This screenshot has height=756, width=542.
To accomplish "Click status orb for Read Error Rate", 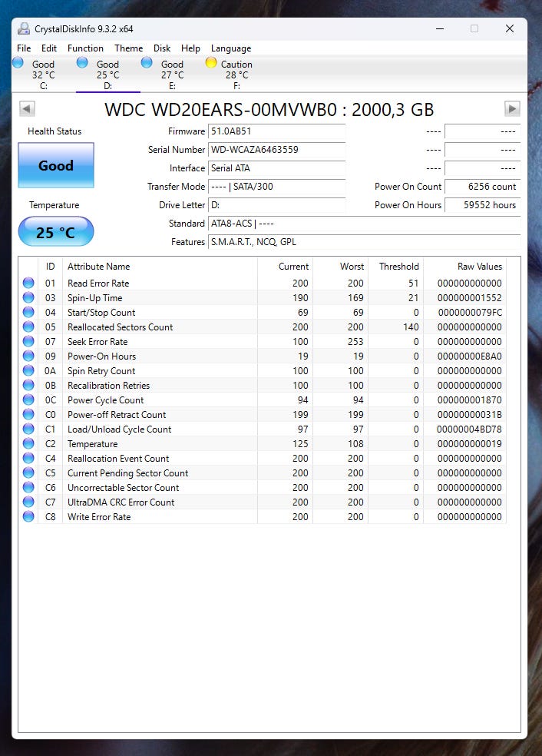I will (28, 283).
